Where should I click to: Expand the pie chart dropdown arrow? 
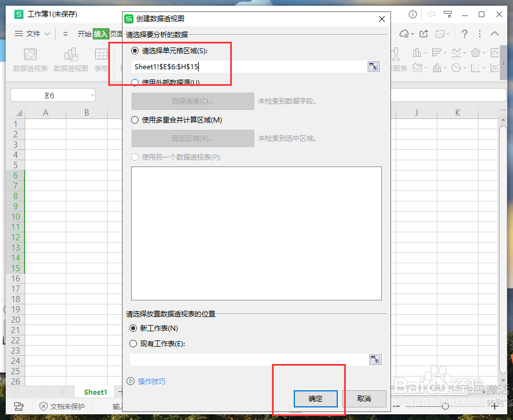tap(464, 68)
